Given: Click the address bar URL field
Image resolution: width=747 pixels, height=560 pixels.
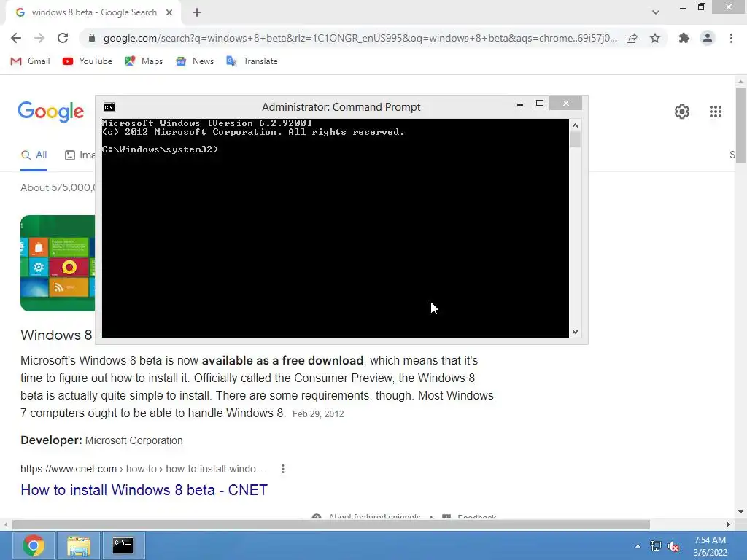Looking at the screenshot, I should click(360, 38).
